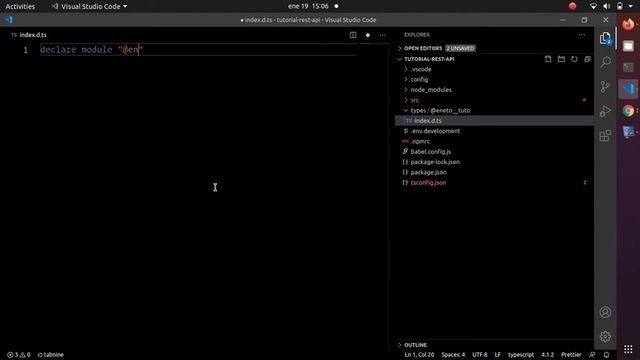Show errors and warnings in status bar

[19, 355]
